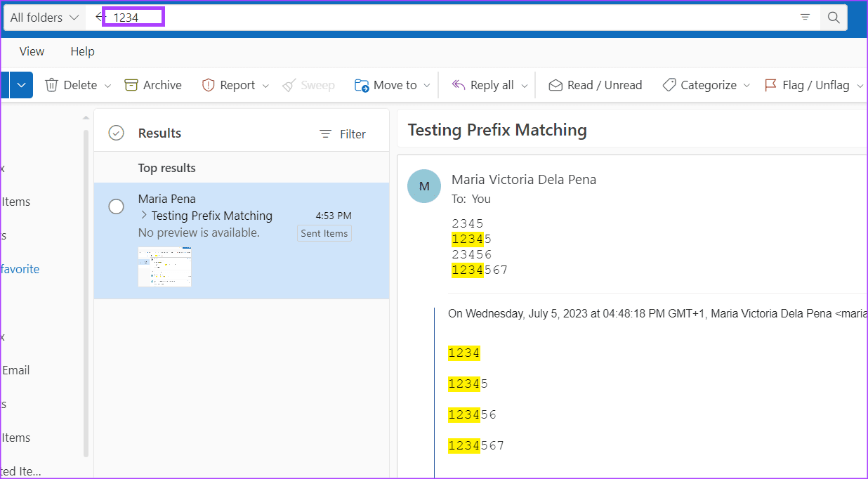The width and height of the screenshot is (868, 479).
Task: Click the Delete trash icon
Action: [x=52, y=85]
